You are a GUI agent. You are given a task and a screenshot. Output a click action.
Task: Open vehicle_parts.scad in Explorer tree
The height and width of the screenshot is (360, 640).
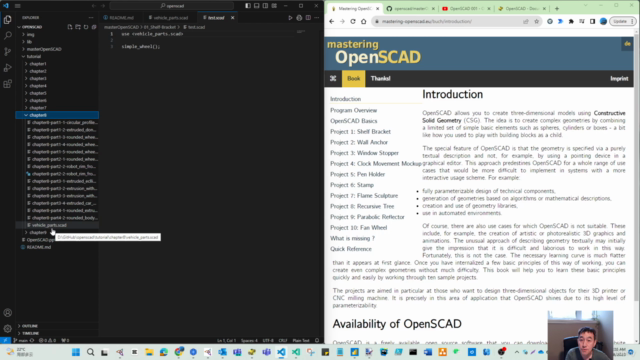tap(49, 225)
